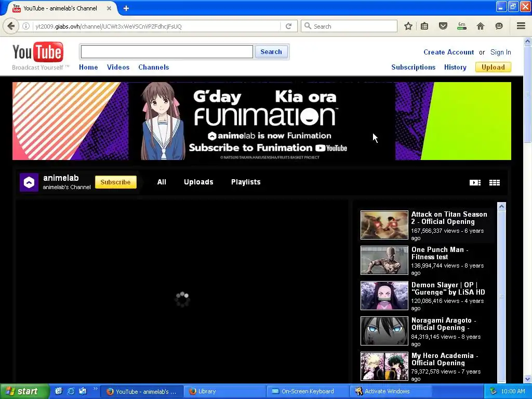Click page scrollbar up arrow

coord(528,42)
